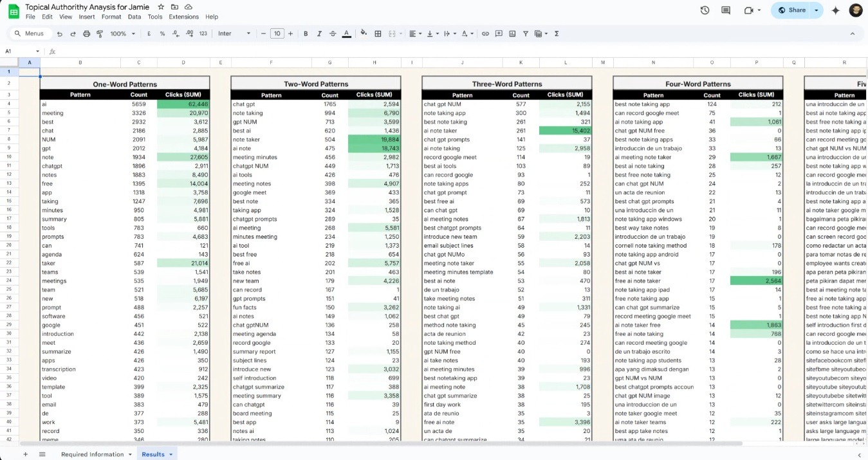Viewport: 868px width, 460px height.
Task: Open the Data menu
Action: tap(134, 17)
